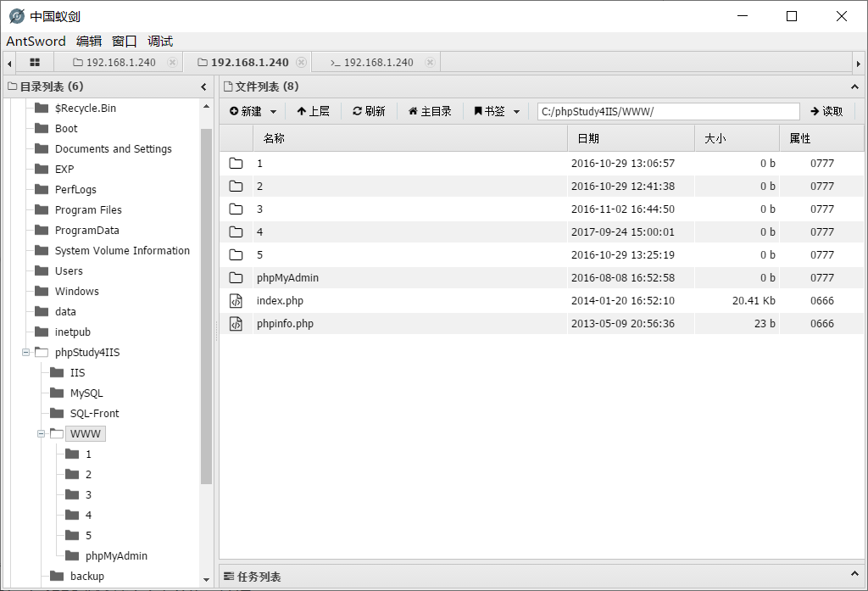Click the $Recycle.Bin folder icon
Screen dimensions: 868x591
tap(42, 108)
